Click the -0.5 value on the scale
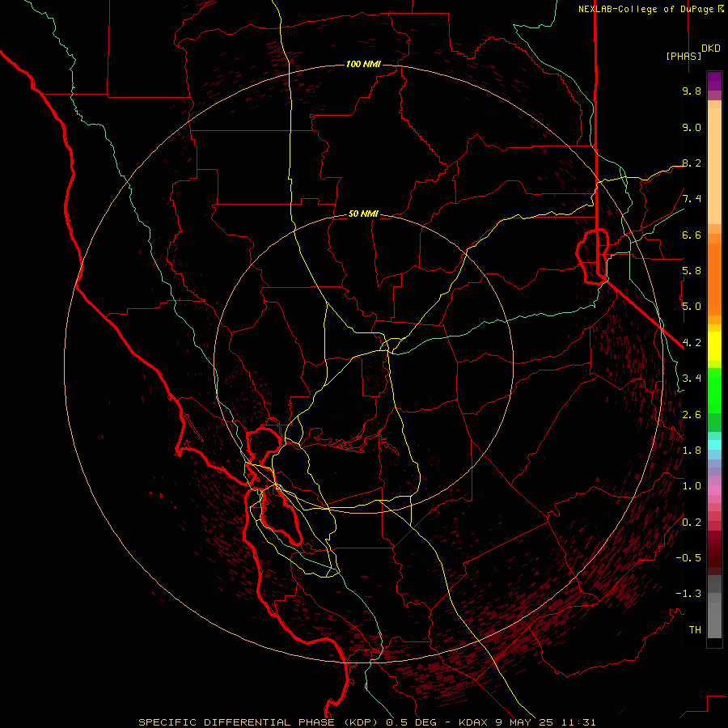This screenshot has height=728, width=728. click(688, 558)
